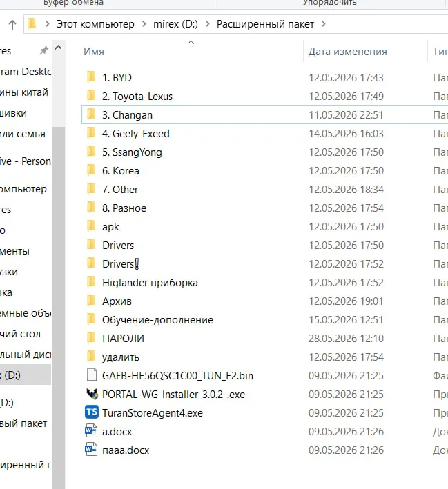Click the folder icon of 4. Geely-Exeed
The height and width of the screenshot is (489, 448).
click(91, 133)
